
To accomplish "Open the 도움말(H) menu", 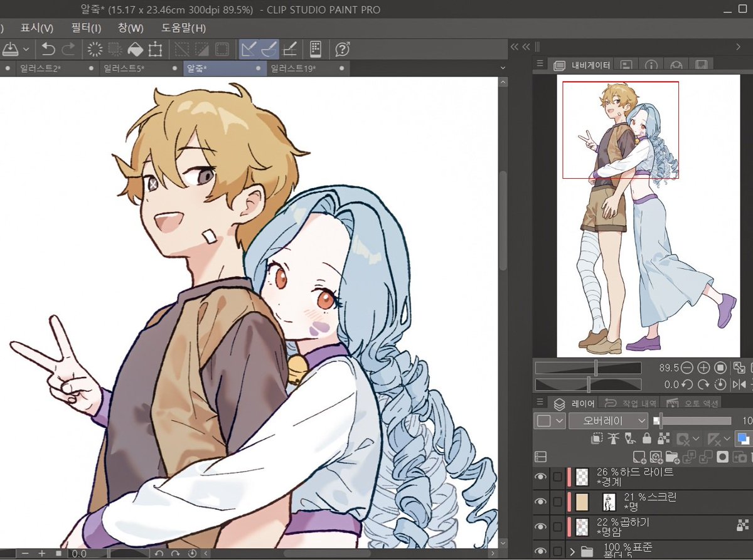I will click(x=183, y=28).
